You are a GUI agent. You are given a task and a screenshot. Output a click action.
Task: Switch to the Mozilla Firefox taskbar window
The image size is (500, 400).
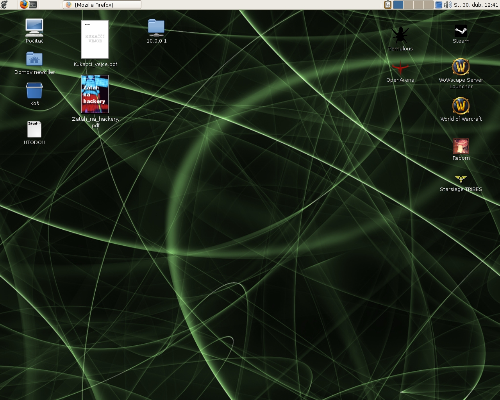click(102, 5)
